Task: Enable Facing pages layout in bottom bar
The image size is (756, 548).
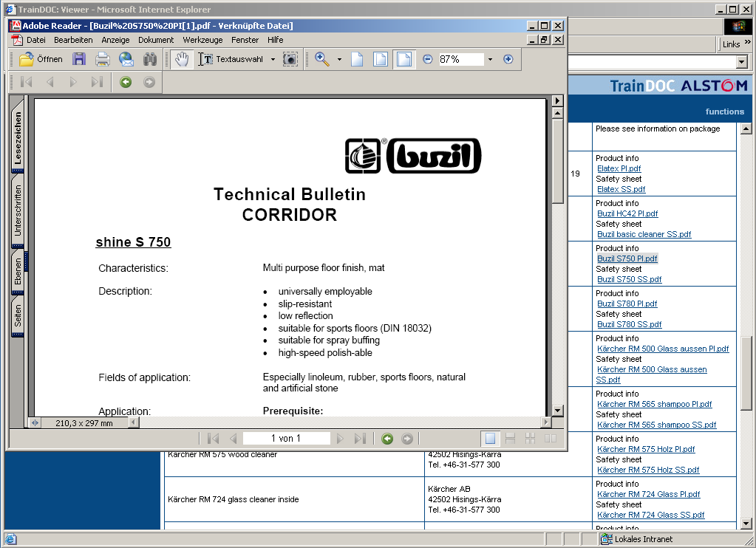Action: (550, 439)
